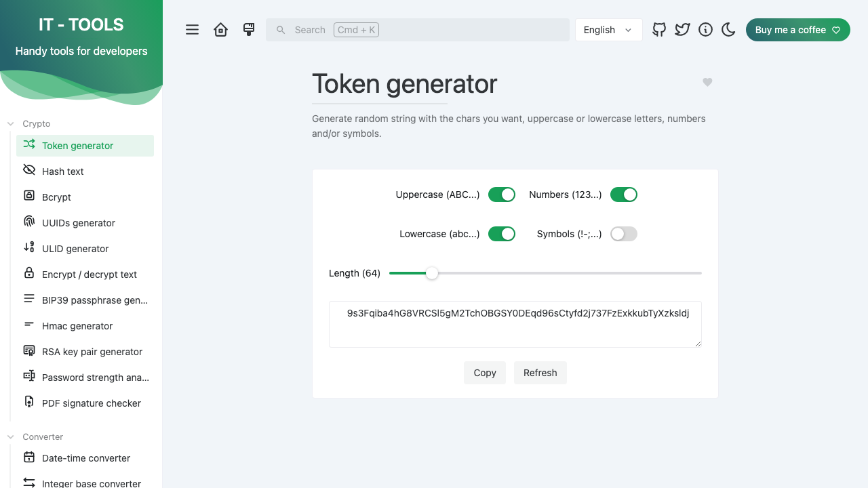Open Date-time converter tool
This screenshot has width=868, height=488.
85,458
